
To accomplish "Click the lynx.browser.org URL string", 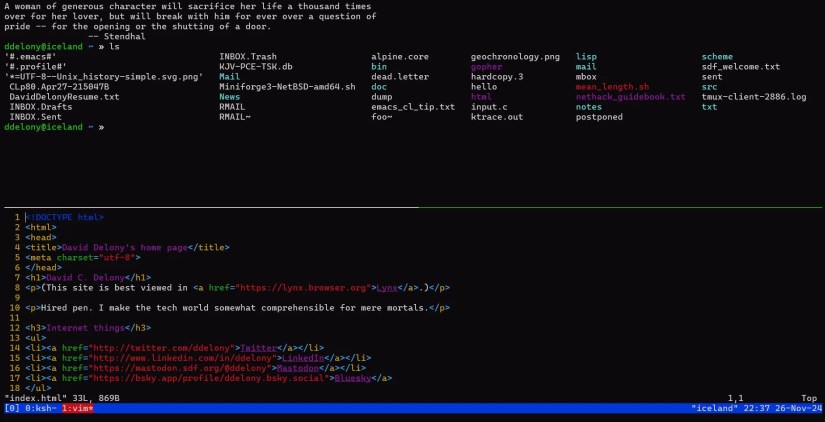I will tap(303, 288).
